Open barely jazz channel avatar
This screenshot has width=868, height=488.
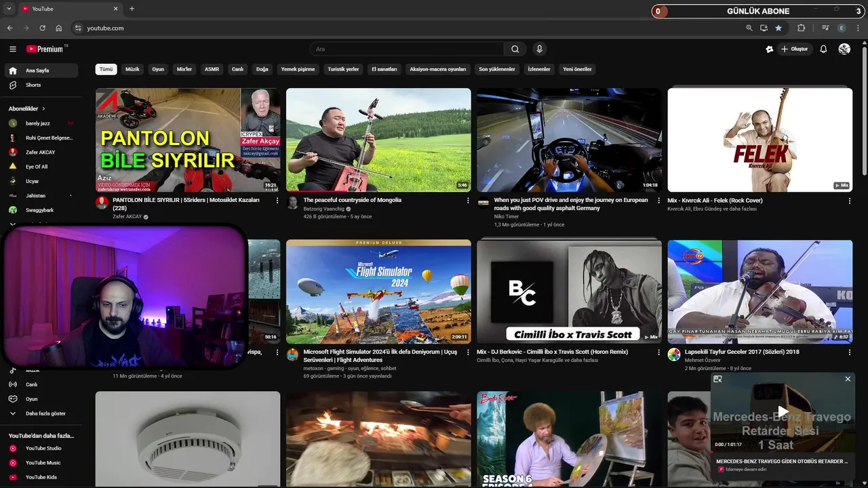(x=13, y=123)
